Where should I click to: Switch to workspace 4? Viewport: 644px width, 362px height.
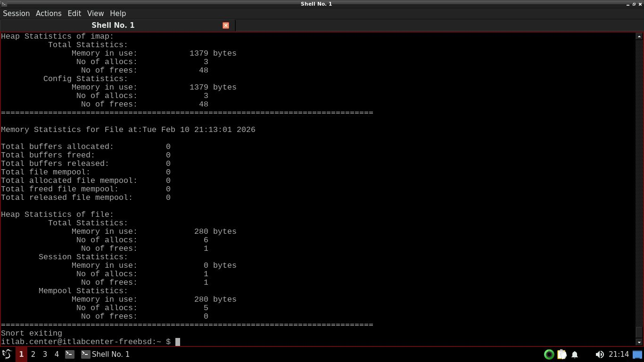(57, 354)
